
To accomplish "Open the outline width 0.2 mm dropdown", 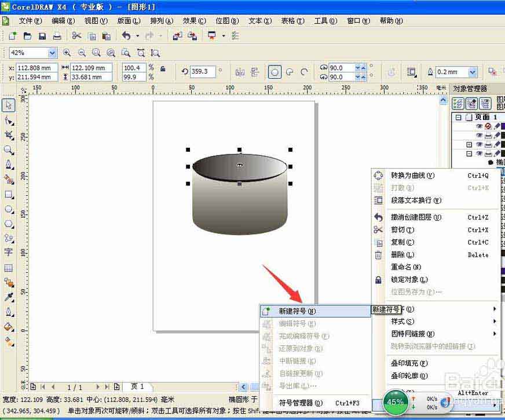I will (472, 72).
